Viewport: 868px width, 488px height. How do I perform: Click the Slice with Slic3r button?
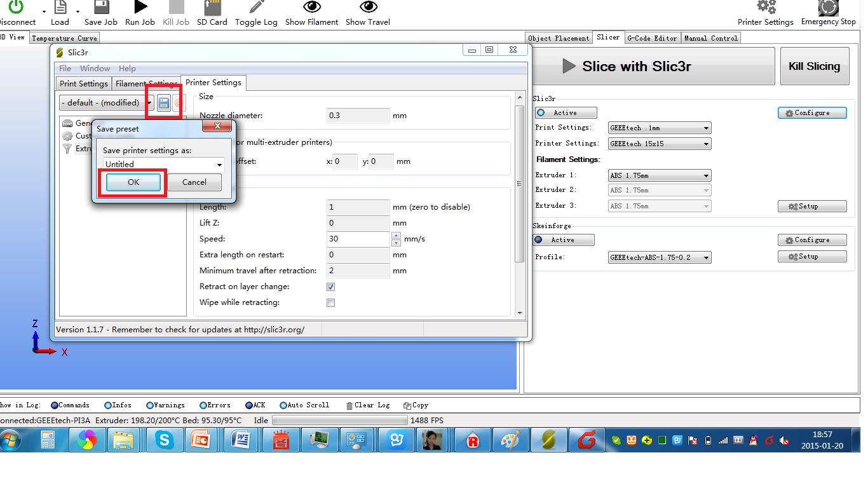click(653, 66)
